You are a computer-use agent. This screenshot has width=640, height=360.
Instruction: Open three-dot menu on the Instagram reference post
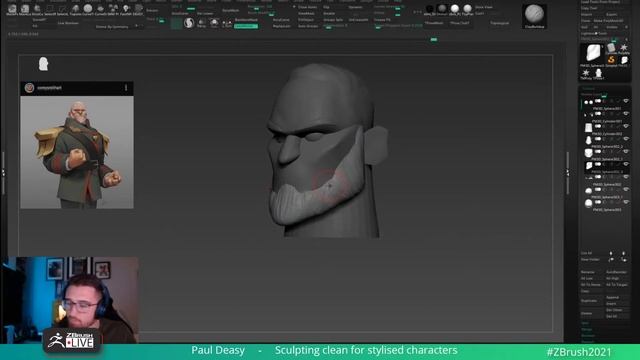(126, 88)
